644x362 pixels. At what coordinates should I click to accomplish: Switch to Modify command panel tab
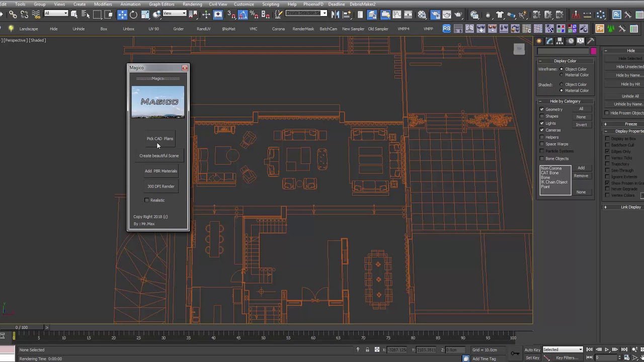[x=549, y=41]
